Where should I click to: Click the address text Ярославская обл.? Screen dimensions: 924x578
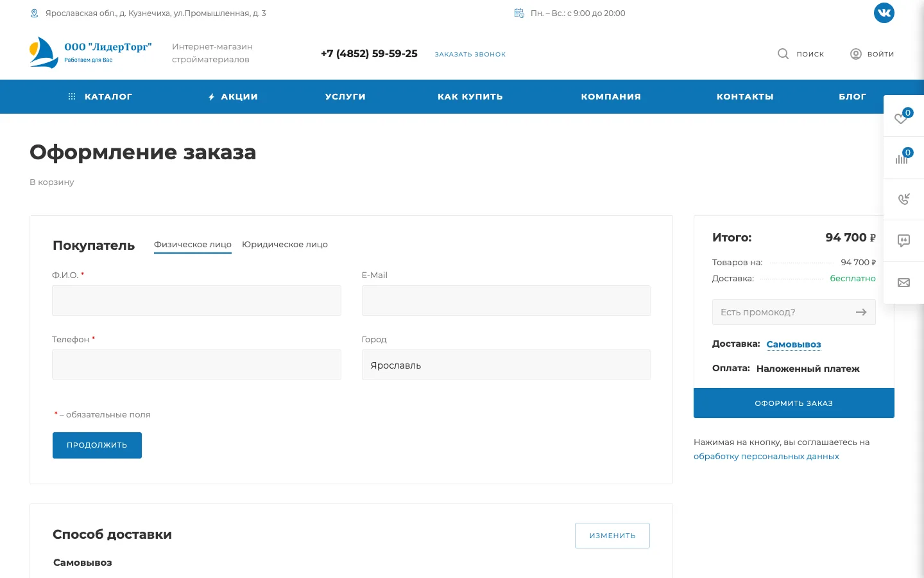(155, 13)
